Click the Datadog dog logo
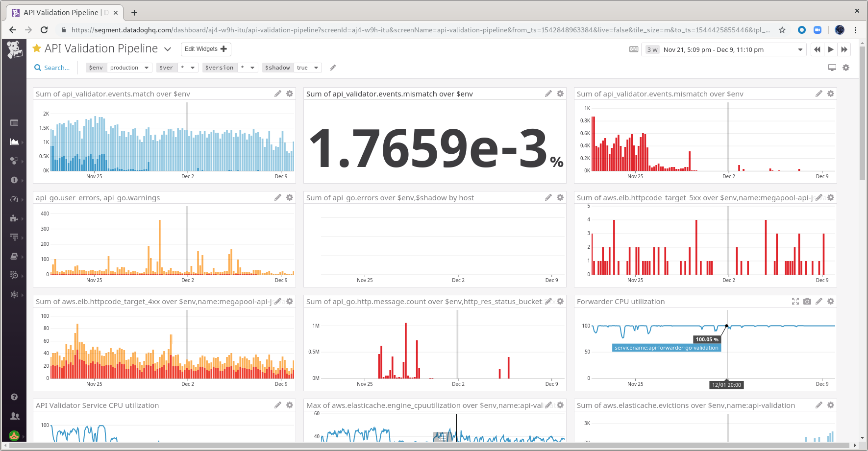Viewport: 868px width, 451px height. tap(14, 49)
